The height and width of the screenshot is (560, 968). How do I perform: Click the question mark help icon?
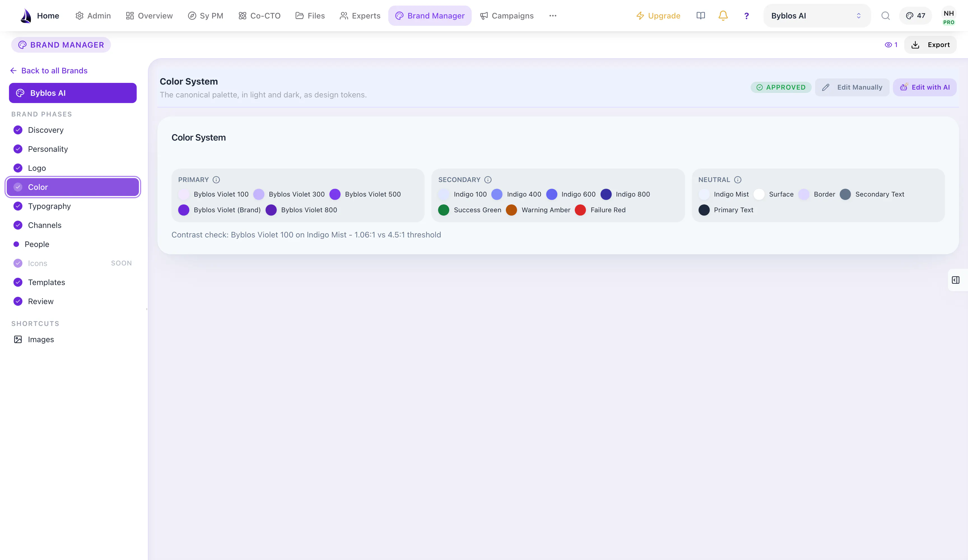point(746,16)
